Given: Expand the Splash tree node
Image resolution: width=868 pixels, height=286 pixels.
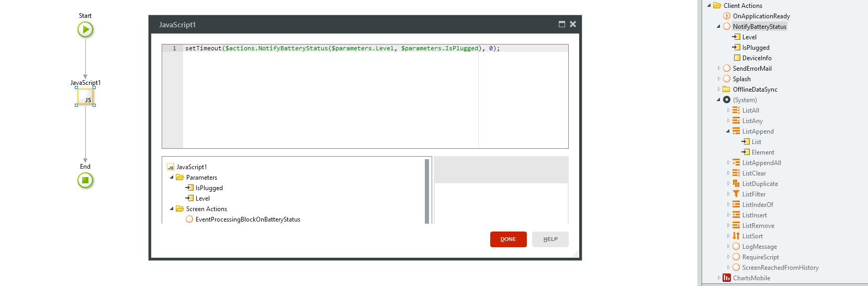Looking at the screenshot, I should (719, 79).
